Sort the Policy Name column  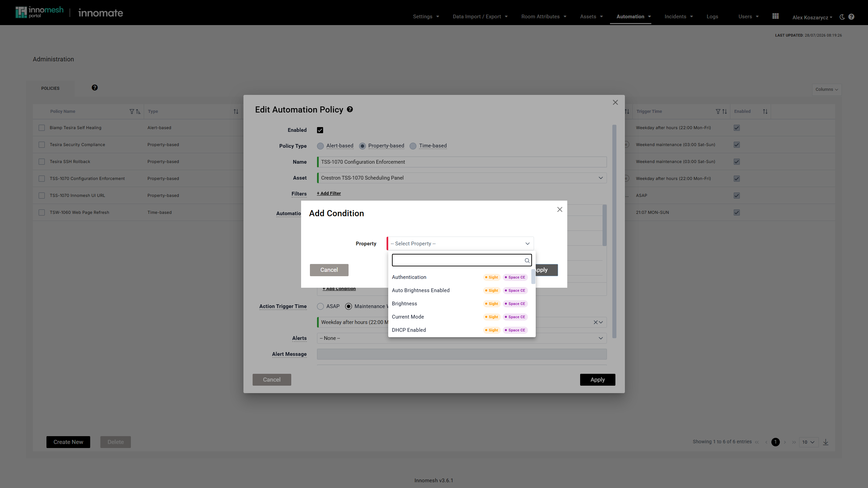point(138,111)
